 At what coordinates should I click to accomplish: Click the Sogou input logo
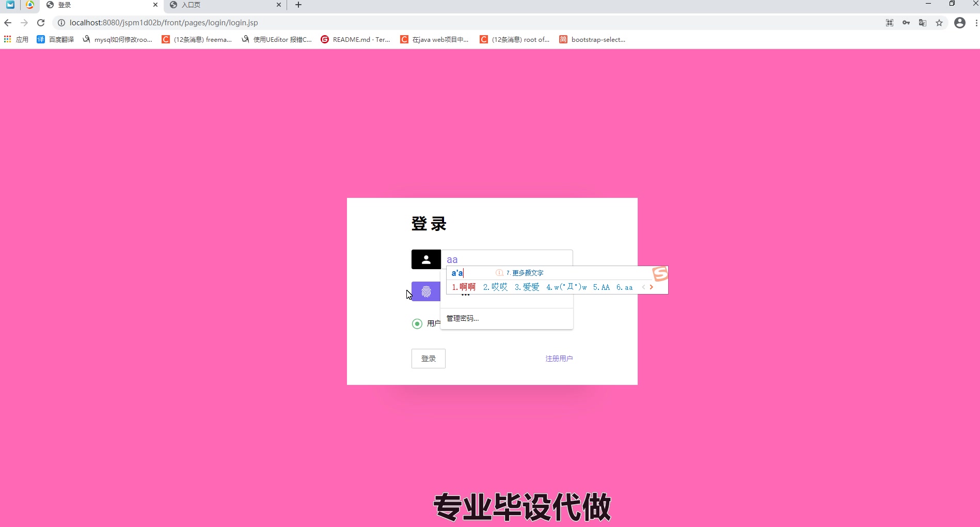pyautogui.click(x=660, y=274)
